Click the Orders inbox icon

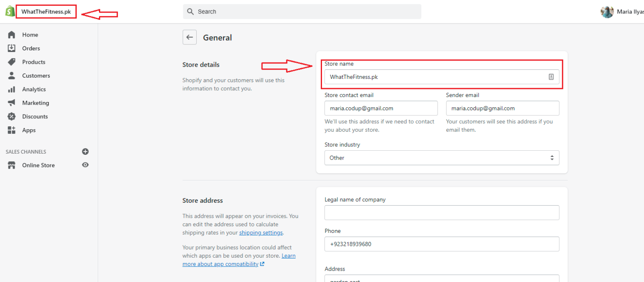coord(12,48)
